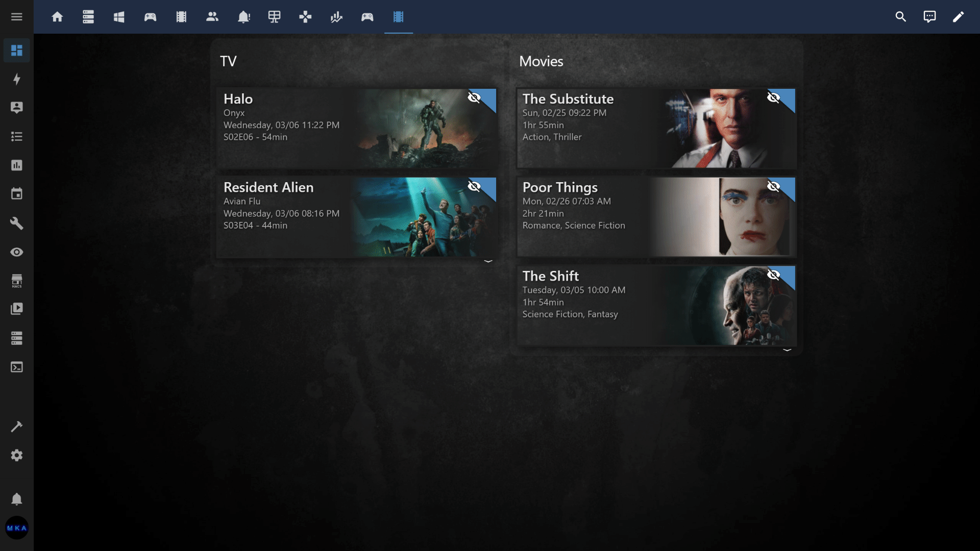Open the Energy lightning bolt sidebar icon

pos(17,79)
